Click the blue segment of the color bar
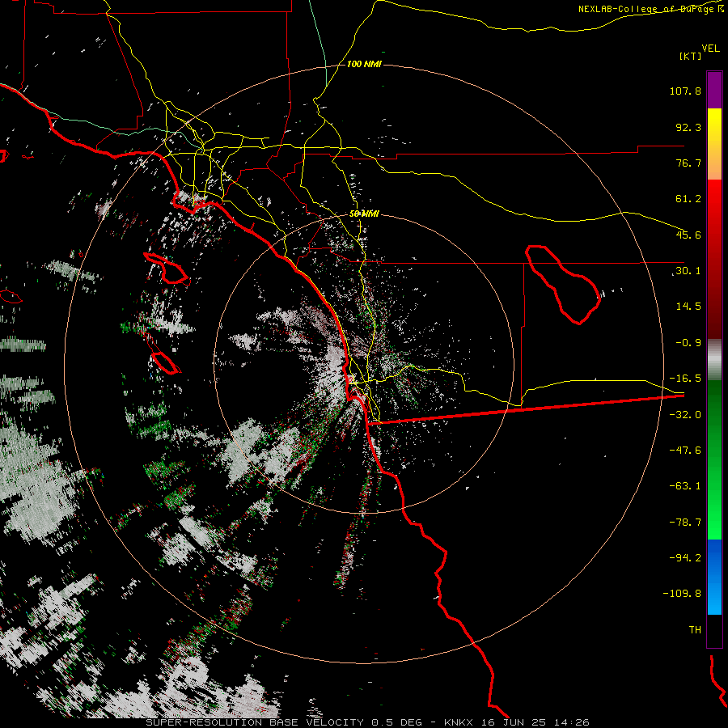Image resolution: width=728 pixels, height=728 pixels. pos(714,577)
